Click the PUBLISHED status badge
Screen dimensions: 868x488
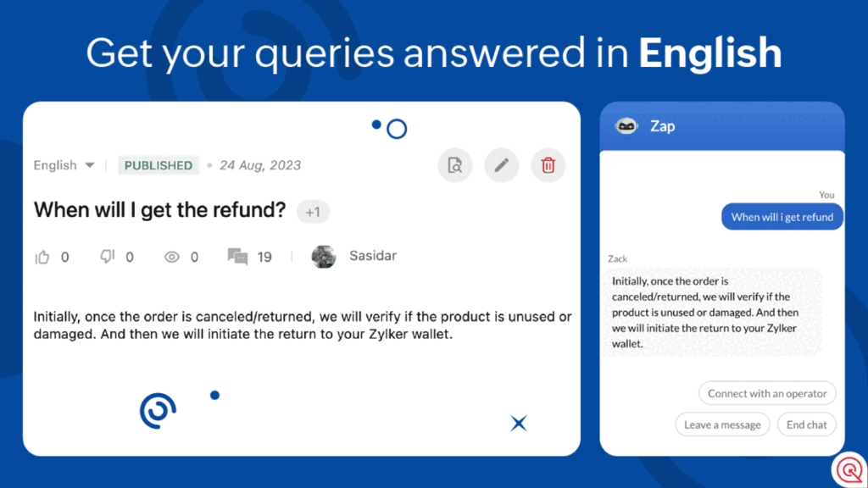click(x=159, y=165)
